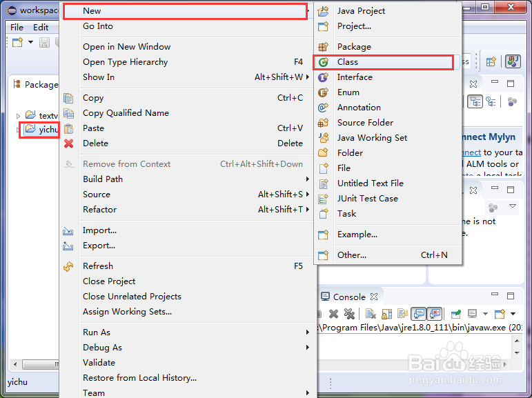Click the Copy icon in context menu
532x398 pixels.
[68, 98]
